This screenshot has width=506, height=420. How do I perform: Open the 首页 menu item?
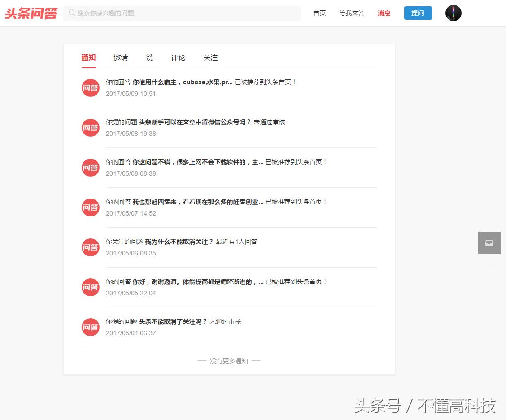(319, 13)
